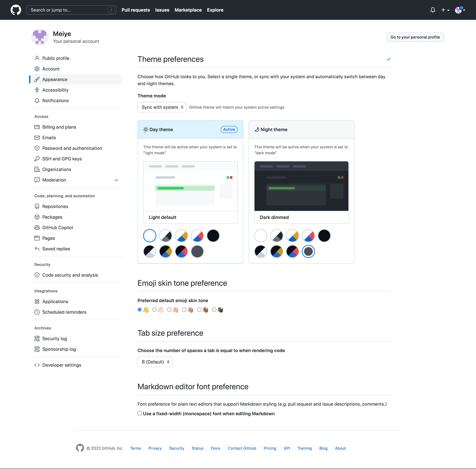This screenshot has width=476, height=469.
Task: Open Explore in top navigation
Action: (x=215, y=10)
